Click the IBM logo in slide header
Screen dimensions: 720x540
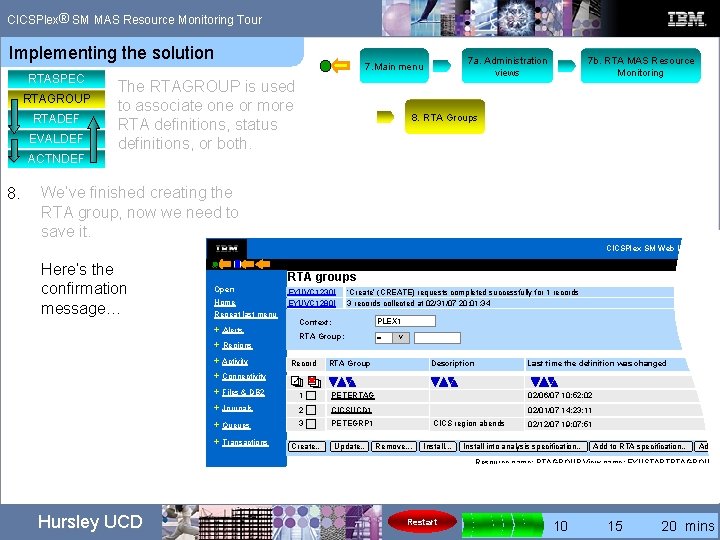(x=686, y=19)
